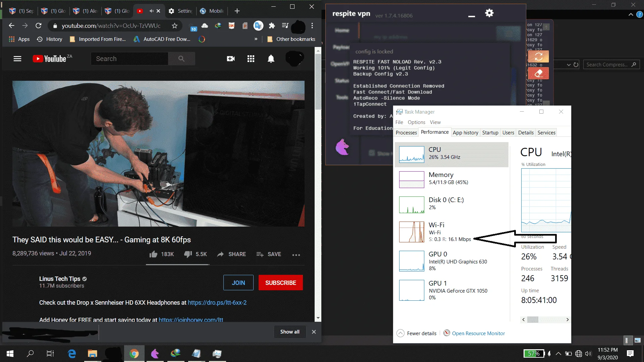The width and height of the screenshot is (644, 362).
Task: Open the dro.ps/ltt-6xx-2 link
Action: [x=217, y=302]
